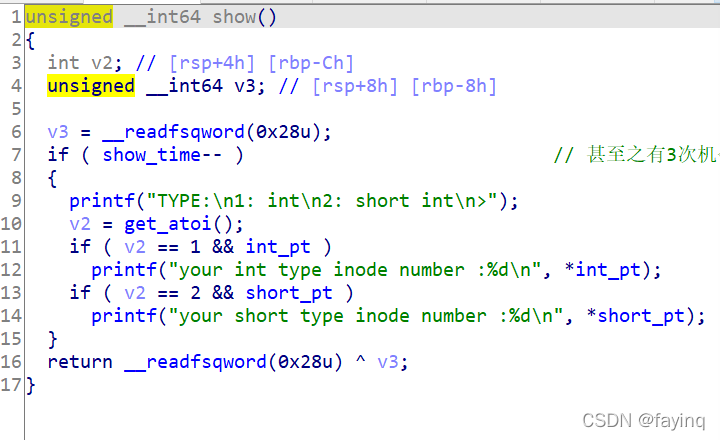Click the 'int v2;' declaration on line 3

point(85,63)
